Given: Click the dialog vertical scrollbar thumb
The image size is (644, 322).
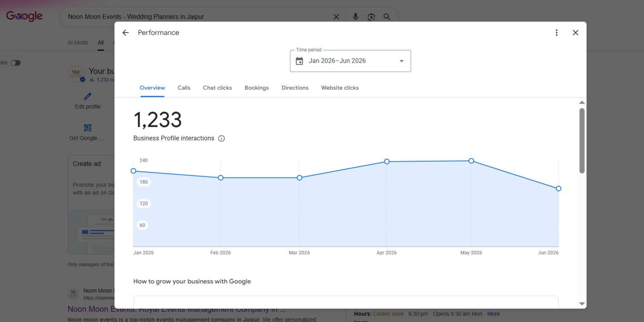Looking at the screenshot, I should coord(582,141).
